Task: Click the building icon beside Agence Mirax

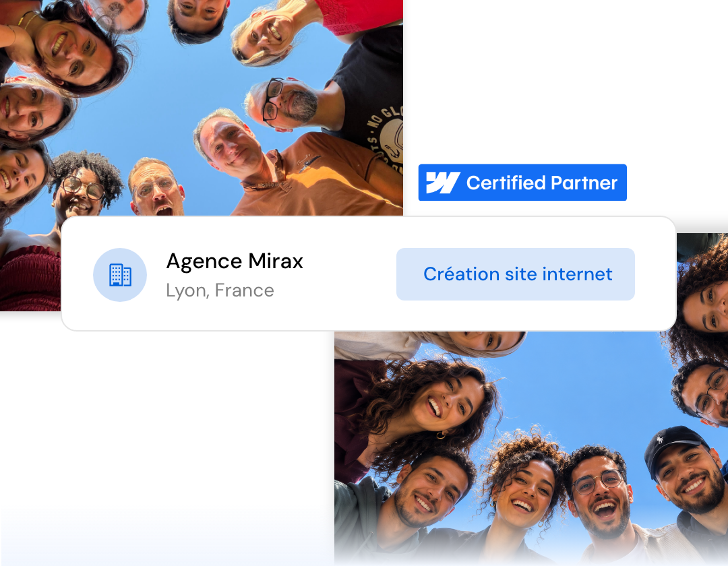Action: pyautogui.click(x=120, y=275)
